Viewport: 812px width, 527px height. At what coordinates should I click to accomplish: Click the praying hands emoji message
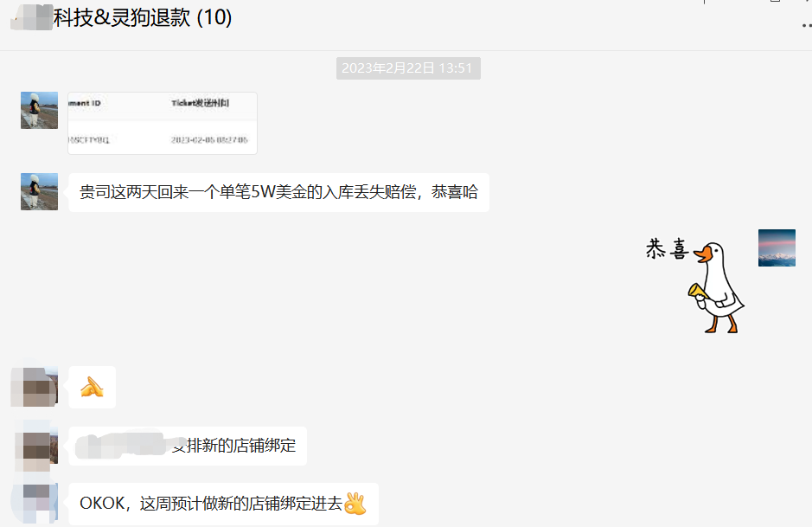coord(92,387)
